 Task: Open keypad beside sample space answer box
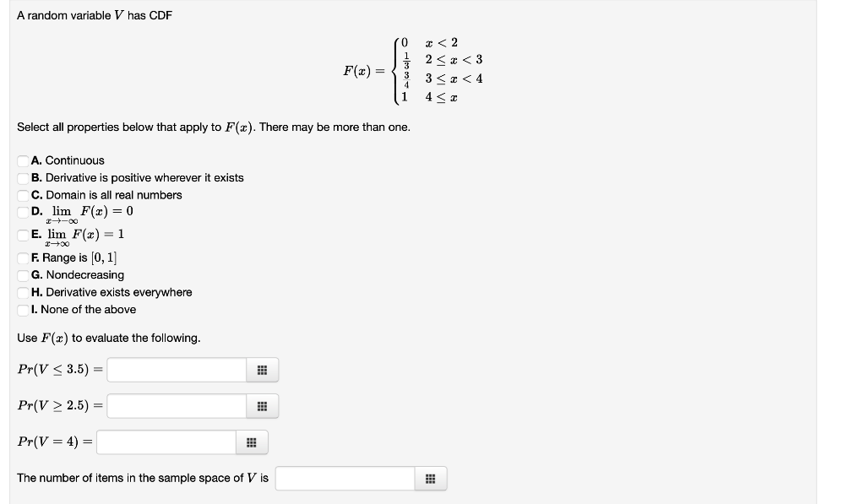tap(431, 478)
